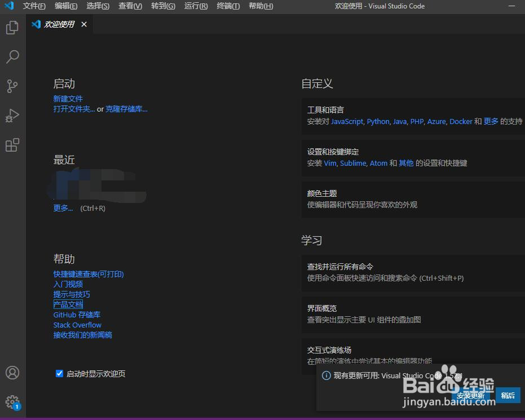The width and height of the screenshot is (525, 420).
Task: Open the 提示与技巧 link
Action: tap(72, 294)
